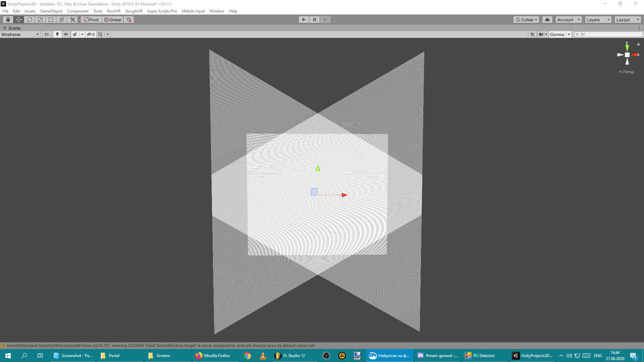The image size is (644, 362).
Task: Open the GoogleVR menu
Action: point(133,11)
